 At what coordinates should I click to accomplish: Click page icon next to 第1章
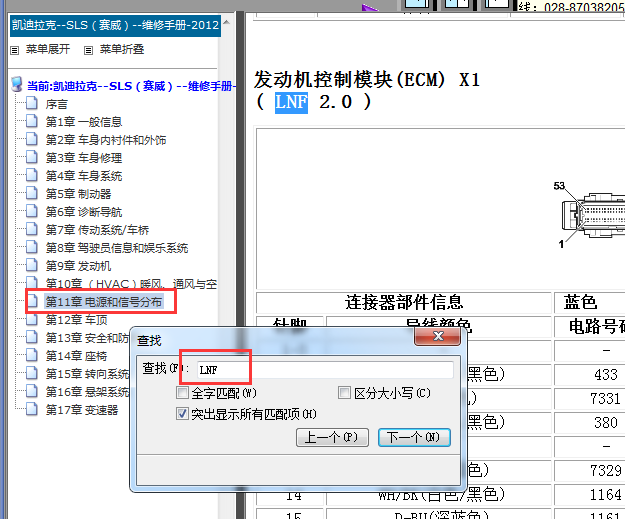tap(32, 121)
